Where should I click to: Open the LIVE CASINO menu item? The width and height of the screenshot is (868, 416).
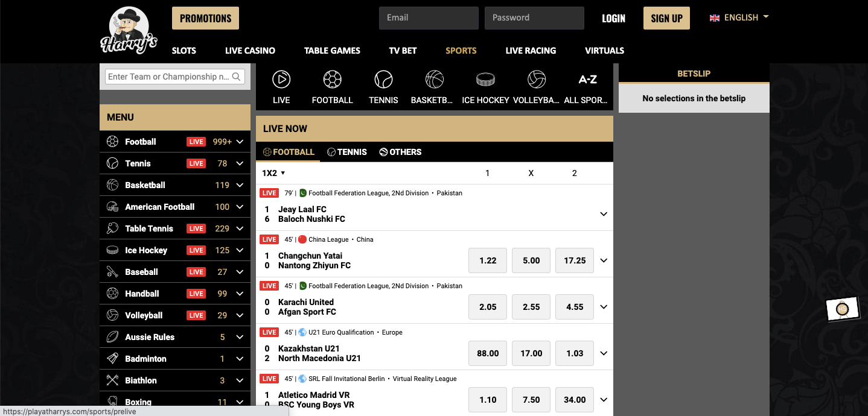click(x=250, y=51)
